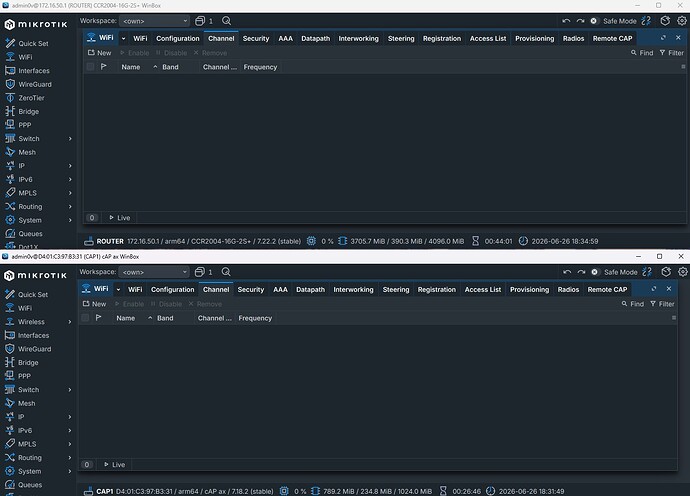The width and height of the screenshot is (690, 496).
Task: Toggle Live updates in the ROUTER WiFi panel
Action: tap(120, 217)
